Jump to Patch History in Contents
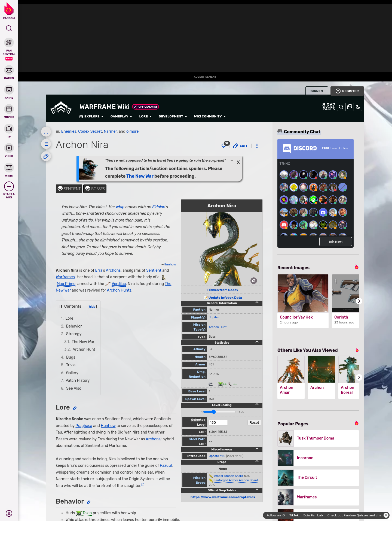Image resolution: width=392 pixels, height=545 pixels. (78, 380)
